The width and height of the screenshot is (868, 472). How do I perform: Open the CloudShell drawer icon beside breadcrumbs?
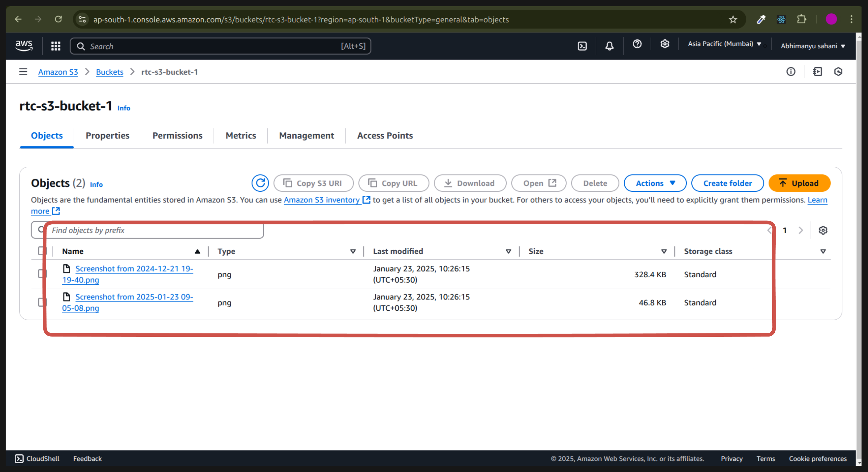click(x=817, y=71)
